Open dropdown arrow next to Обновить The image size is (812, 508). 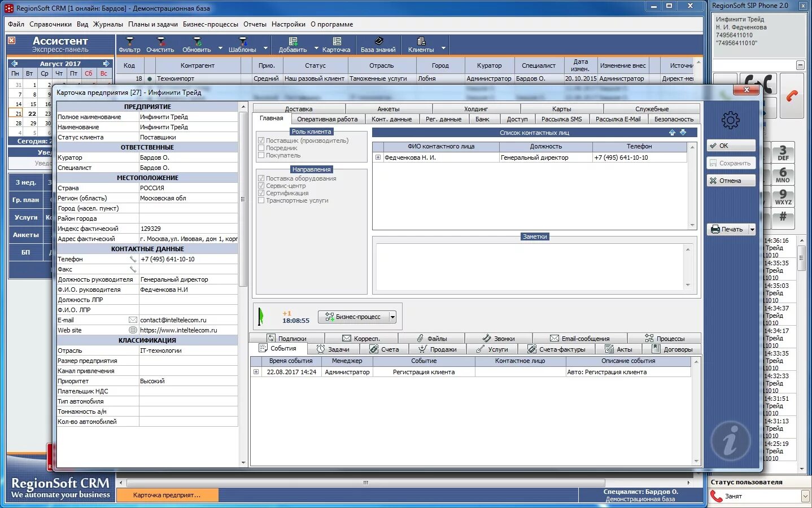click(x=220, y=49)
